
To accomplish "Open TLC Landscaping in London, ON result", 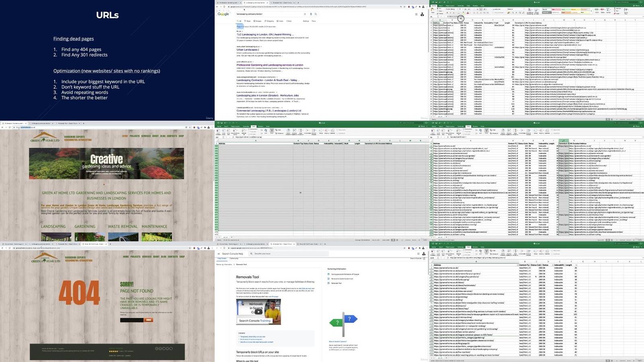I will pos(265,35).
